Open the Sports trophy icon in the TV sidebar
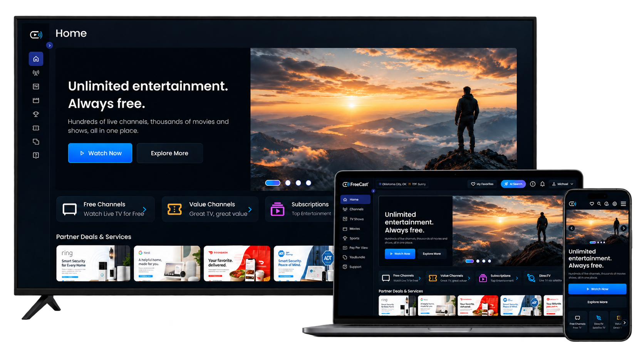644x362 pixels. pyautogui.click(x=36, y=114)
